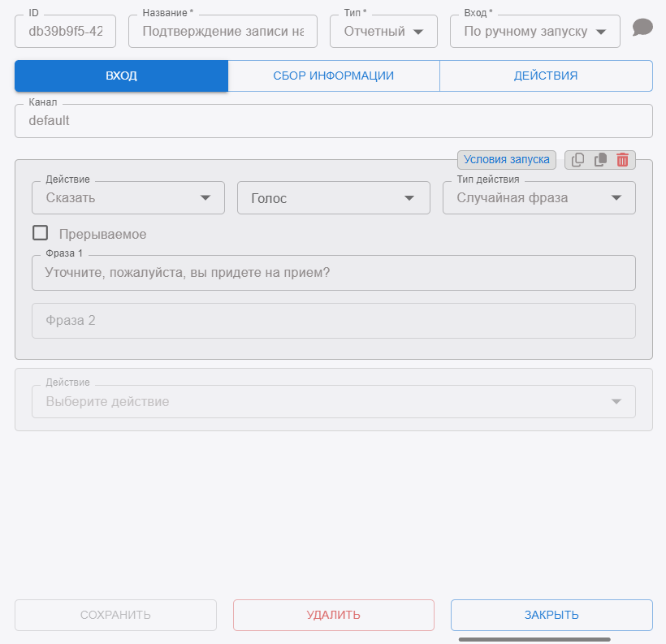Toggle the Прерываемое checkbox

pos(41,234)
